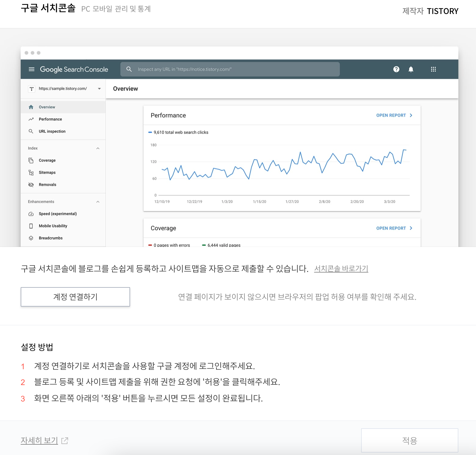Click the external link icon beside 자세히 보기
This screenshot has width=476, height=455.
pos(65,440)
